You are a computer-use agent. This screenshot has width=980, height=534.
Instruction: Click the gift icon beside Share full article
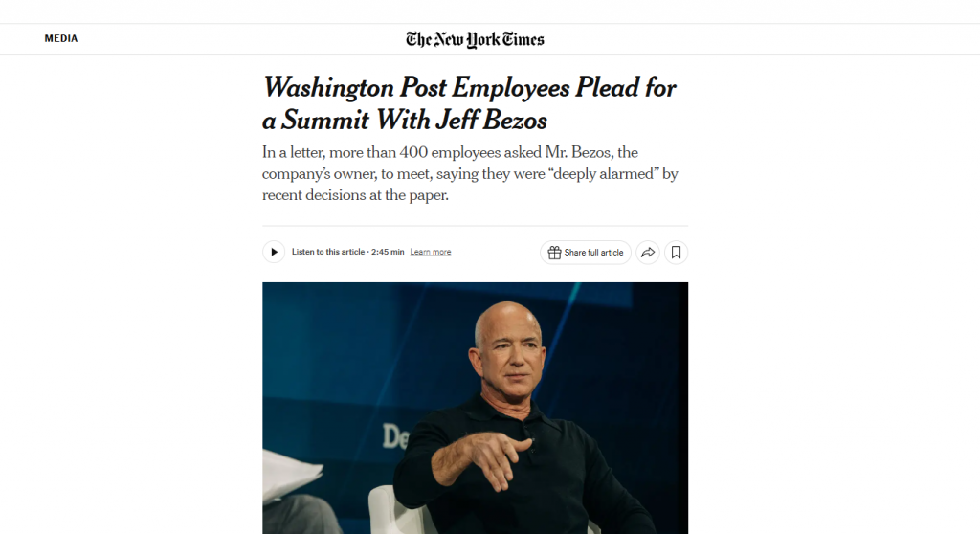point(553,253)
